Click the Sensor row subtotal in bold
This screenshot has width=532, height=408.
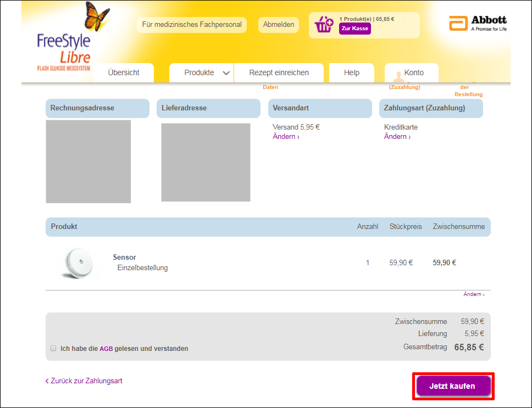point(445,262)
